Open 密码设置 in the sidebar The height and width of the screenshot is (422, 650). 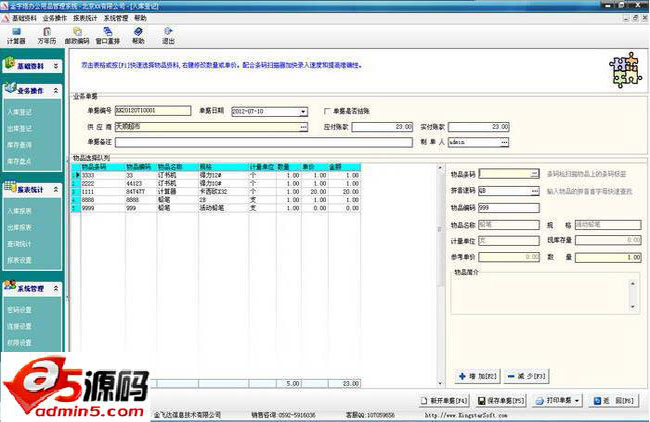click(x=19, y=310)
